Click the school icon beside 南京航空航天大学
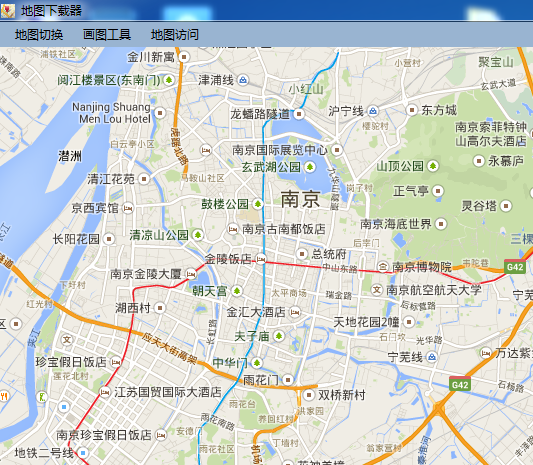Image resolution: width=533 pixels, height=465 pixels. [x=377, y=290]
